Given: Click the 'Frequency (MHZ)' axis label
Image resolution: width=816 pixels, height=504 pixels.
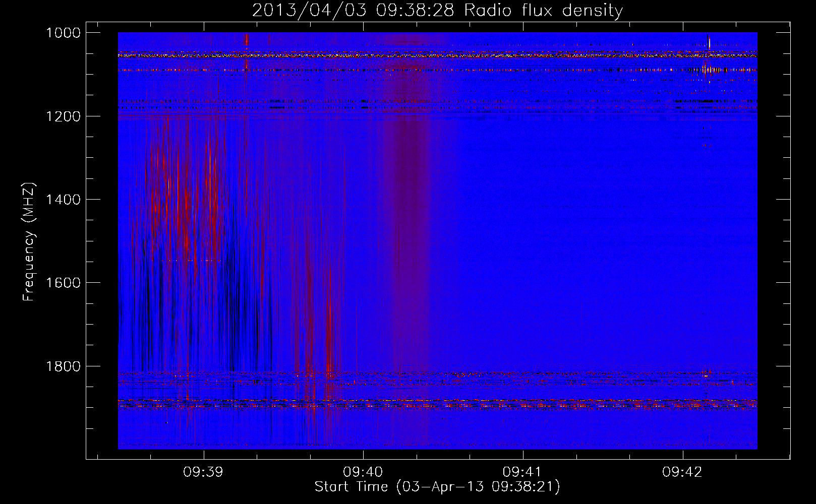Looking at the screenshot, I should [x=29, y=242].
